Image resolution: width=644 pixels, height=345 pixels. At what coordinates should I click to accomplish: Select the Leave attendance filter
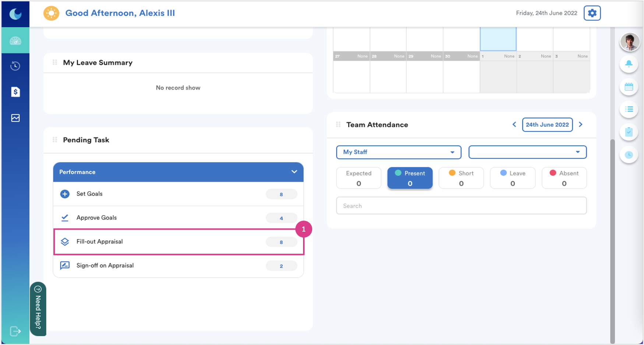(x=513, y=178)
